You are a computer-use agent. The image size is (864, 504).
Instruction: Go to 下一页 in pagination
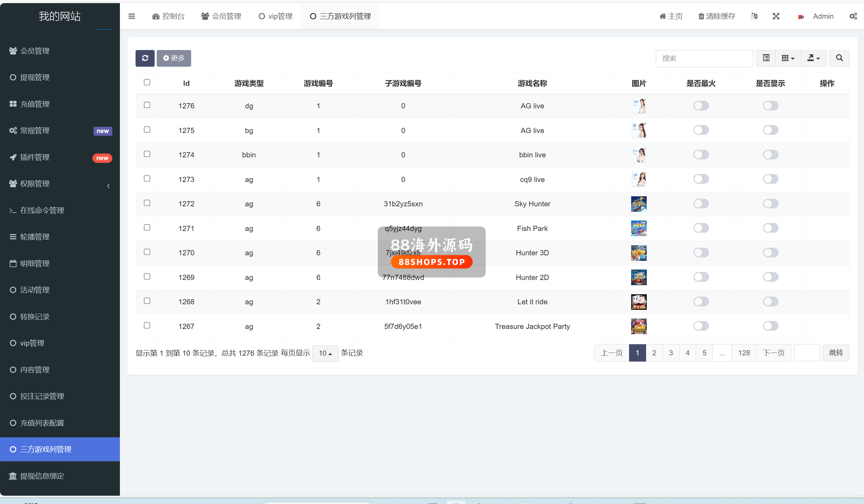(774, 353)
